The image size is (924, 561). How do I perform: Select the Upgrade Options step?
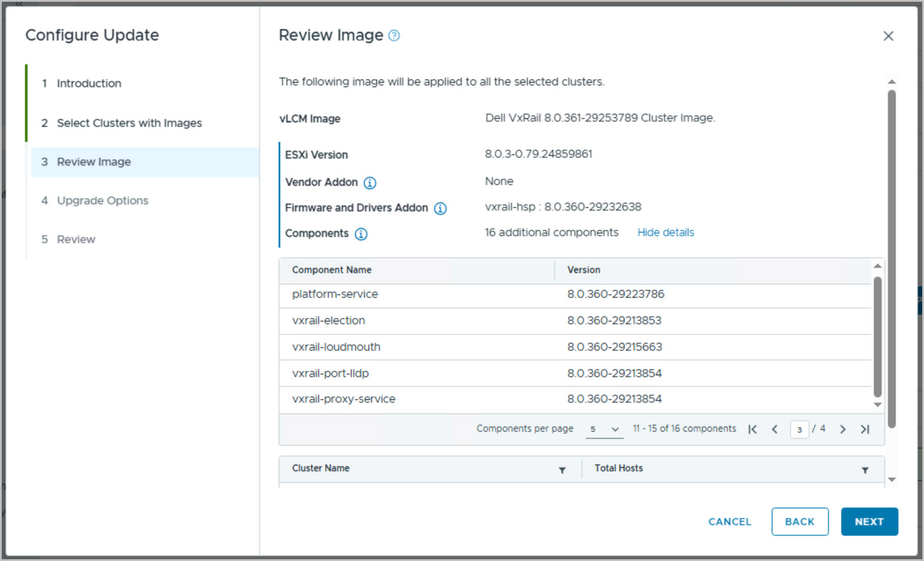[x=102, y=200]
